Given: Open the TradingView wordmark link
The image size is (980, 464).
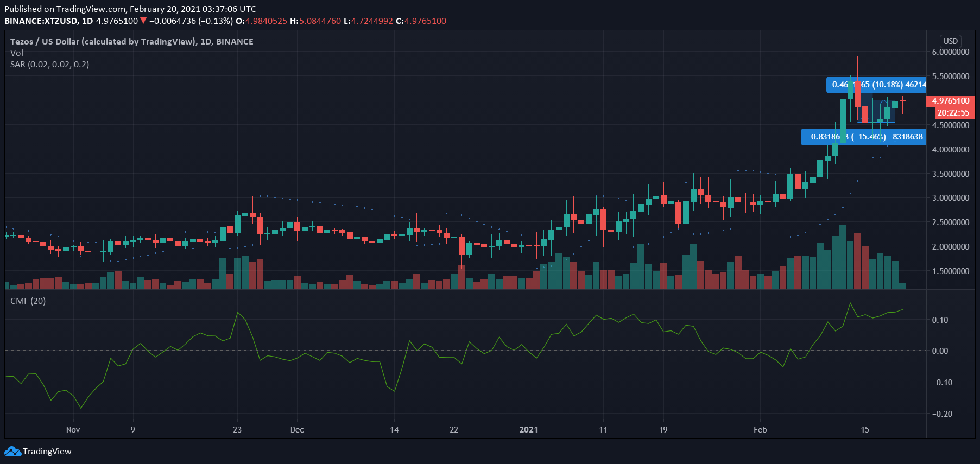Looking at the screenshot, I should click(x=47, y=452).
